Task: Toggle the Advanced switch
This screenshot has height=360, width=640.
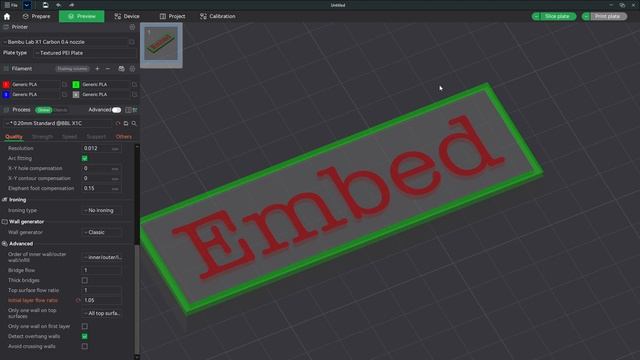Action: 116,110
